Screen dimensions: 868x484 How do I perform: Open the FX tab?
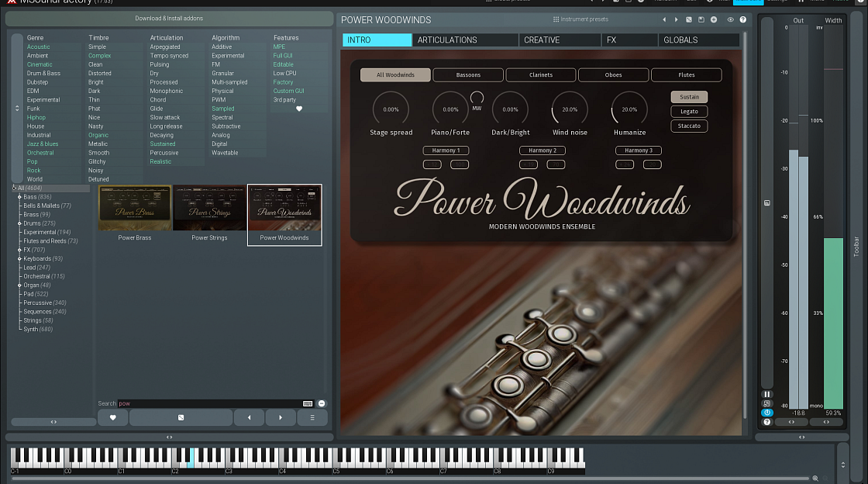pyautogui.click(x=629, y=40)
